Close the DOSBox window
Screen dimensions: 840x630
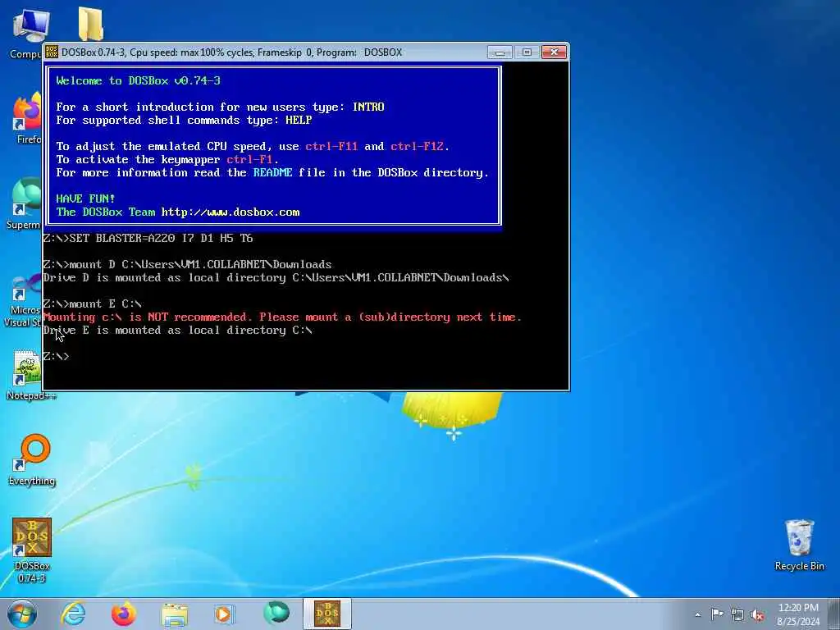pyautogui.click(x=554, y=52)
